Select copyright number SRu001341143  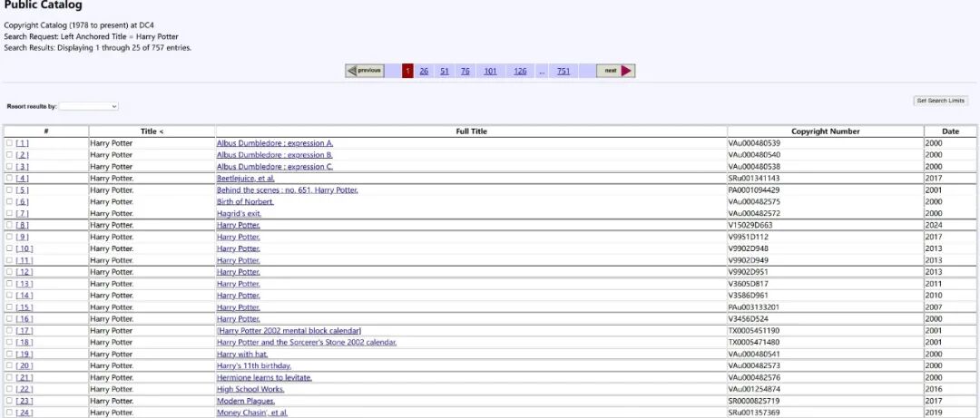[754, 178]
